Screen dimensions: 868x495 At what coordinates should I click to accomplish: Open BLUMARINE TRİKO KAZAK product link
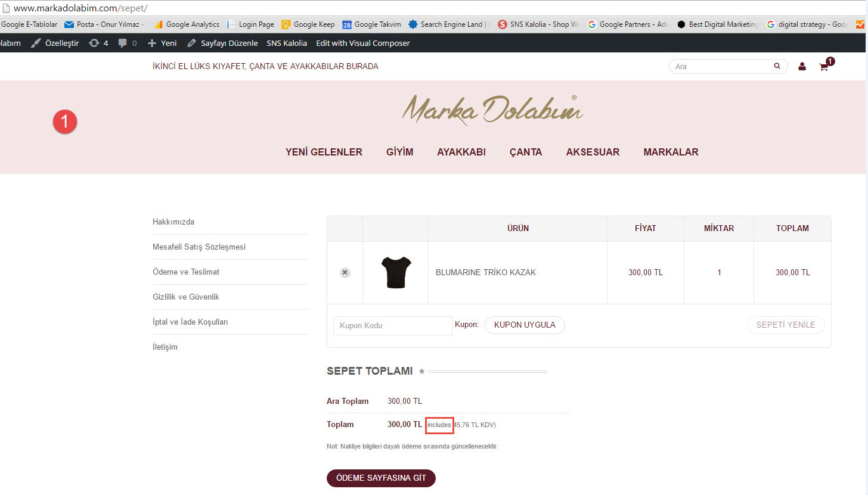coord(485,272)
